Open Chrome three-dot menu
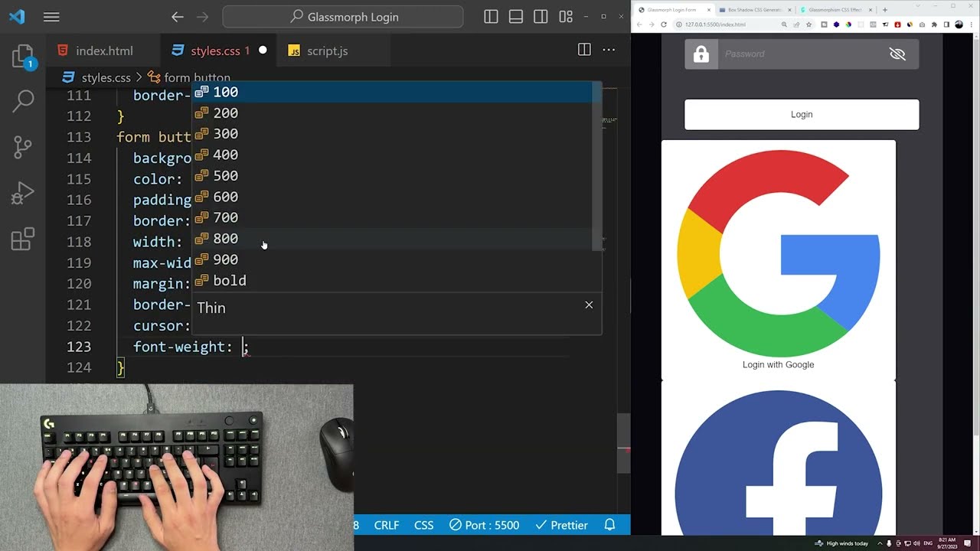Image resolution: width=980 pixels, height=551 pixels. [x=971, y=24]
